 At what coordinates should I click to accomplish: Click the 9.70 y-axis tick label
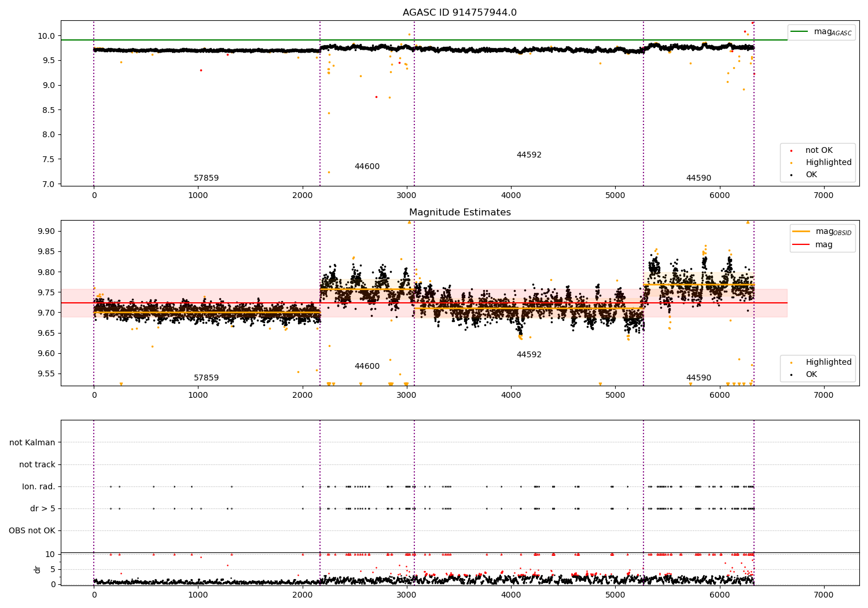pos(47,313)
